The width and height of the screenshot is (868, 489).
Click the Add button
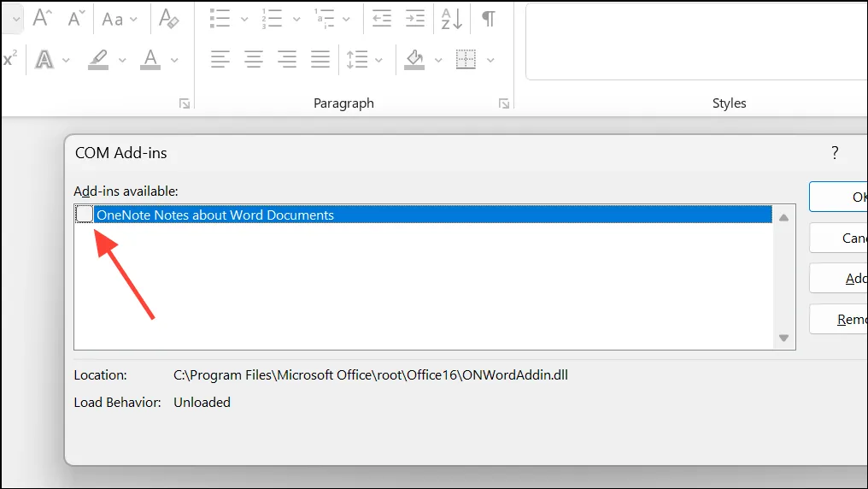(838, 279)
